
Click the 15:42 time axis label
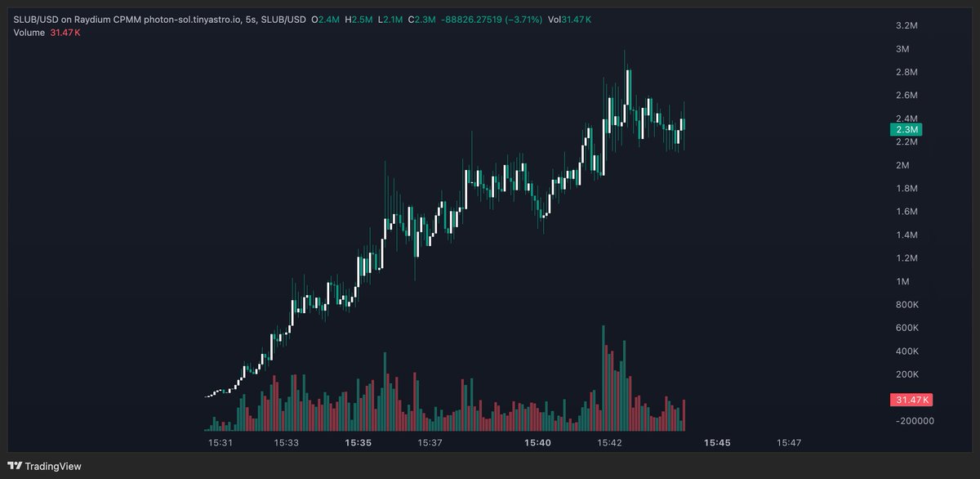coord(610,442)
